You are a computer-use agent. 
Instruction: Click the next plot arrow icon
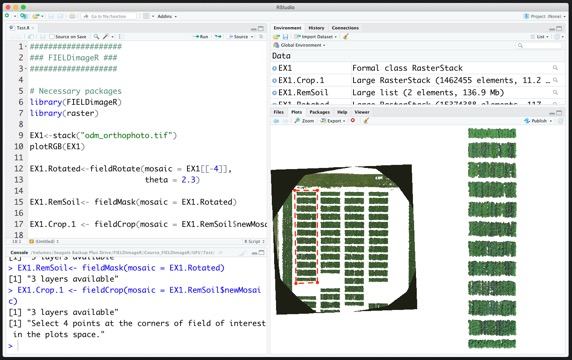(x=285, y=121)
